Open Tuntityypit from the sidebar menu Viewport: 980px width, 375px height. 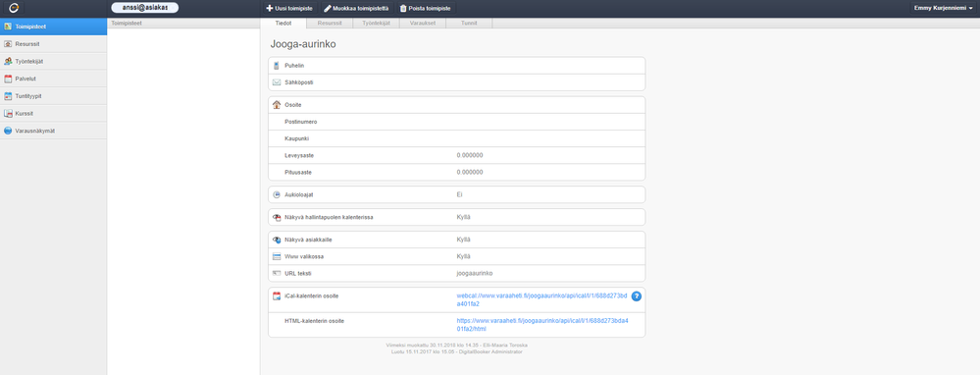tap(53, 96)
